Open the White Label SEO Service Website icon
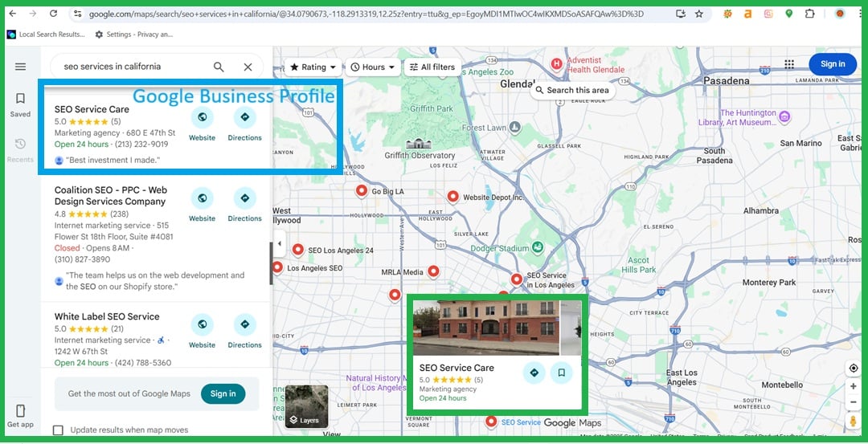Viewport: 868px width, 444px height. point(202,324)
